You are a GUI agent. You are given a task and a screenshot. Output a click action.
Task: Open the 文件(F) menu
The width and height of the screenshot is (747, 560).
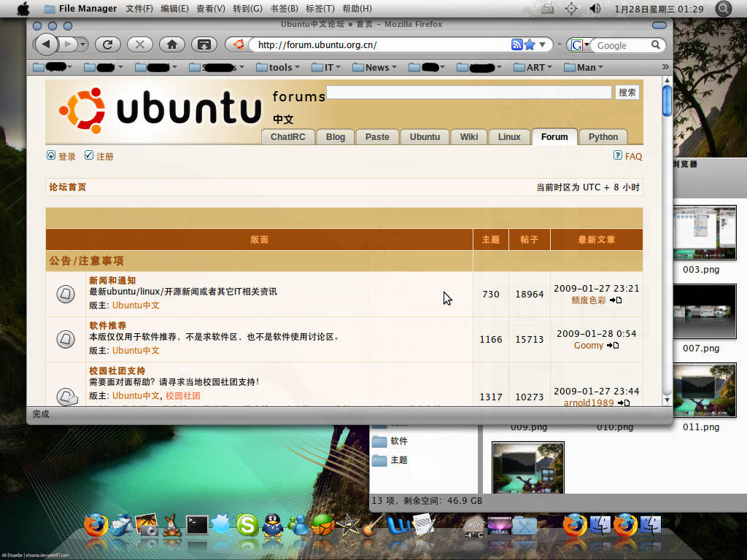tap(139, 9)
